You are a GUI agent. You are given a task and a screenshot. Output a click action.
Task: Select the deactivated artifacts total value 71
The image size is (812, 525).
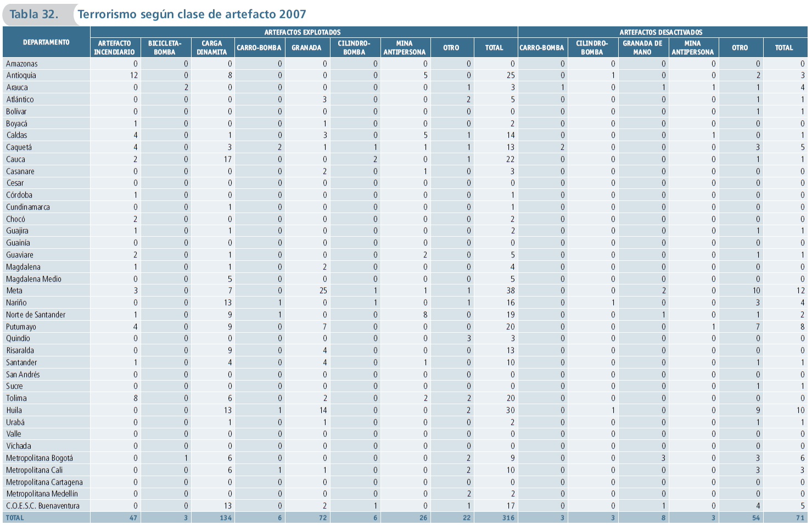[800, 518]
